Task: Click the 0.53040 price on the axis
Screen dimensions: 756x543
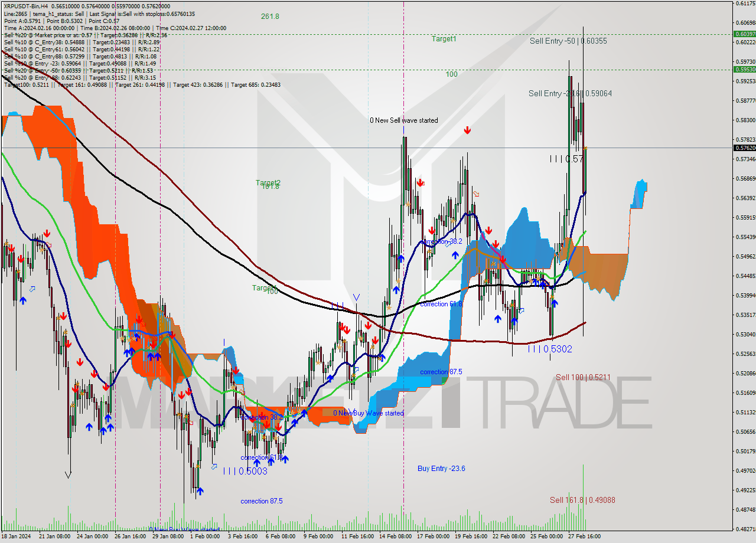Action: tap(745, 335)
